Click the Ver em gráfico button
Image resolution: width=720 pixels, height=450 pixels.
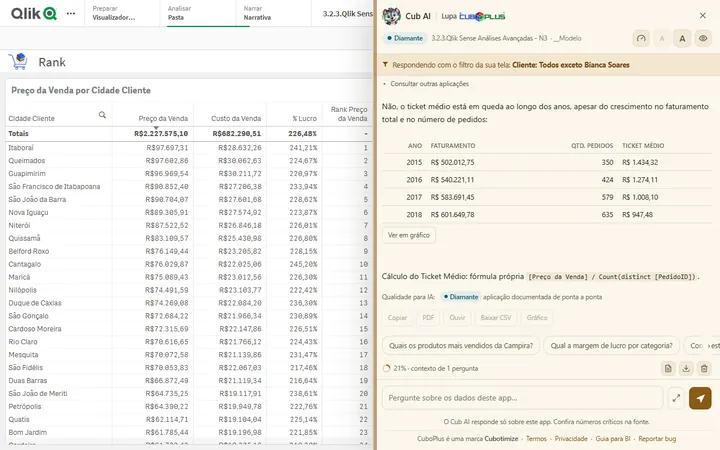coord(409,235)
